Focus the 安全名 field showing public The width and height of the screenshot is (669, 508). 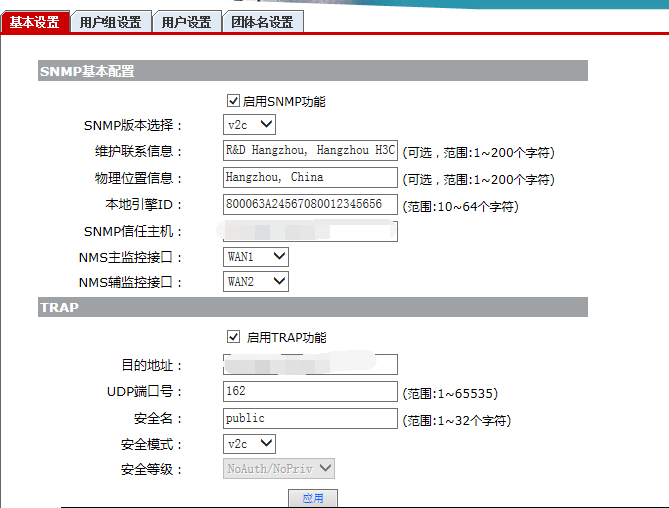coord(310,418)
